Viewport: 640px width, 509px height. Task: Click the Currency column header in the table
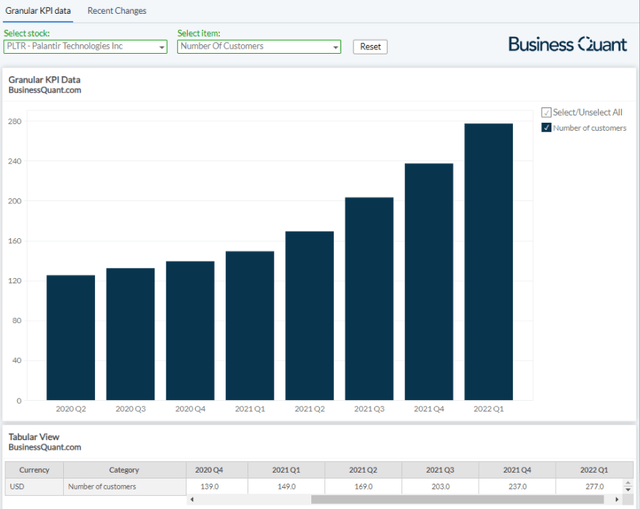(x=34, y=469)
